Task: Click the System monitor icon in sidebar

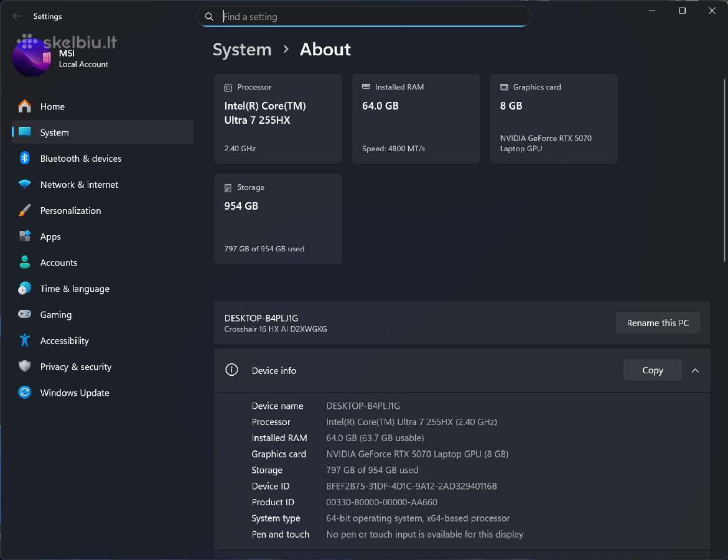Action: pos(25,133)
